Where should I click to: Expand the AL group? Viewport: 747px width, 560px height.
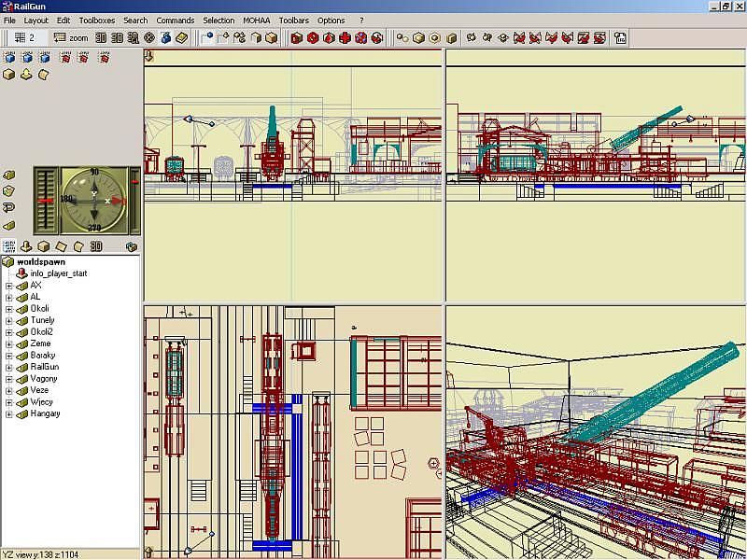tap(8, 298)
